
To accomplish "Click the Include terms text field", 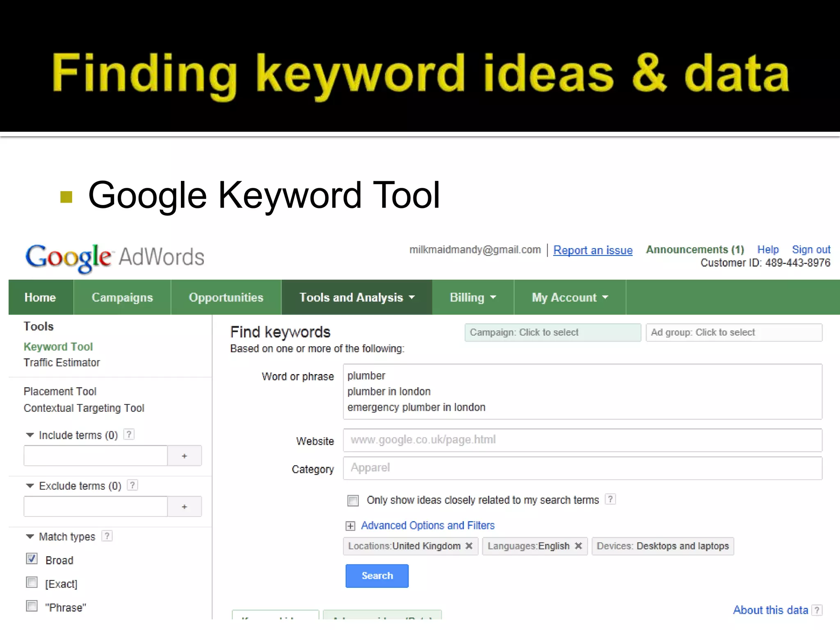I will pos(96,456).
